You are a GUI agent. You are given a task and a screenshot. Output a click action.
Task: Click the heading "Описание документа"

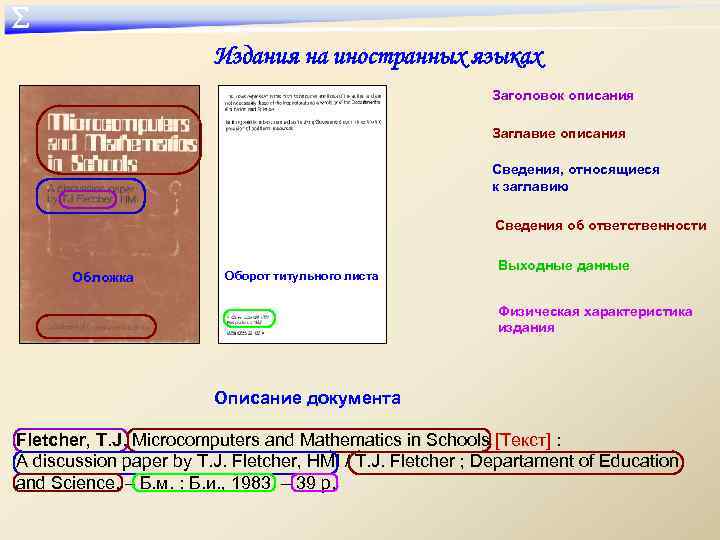307,398
